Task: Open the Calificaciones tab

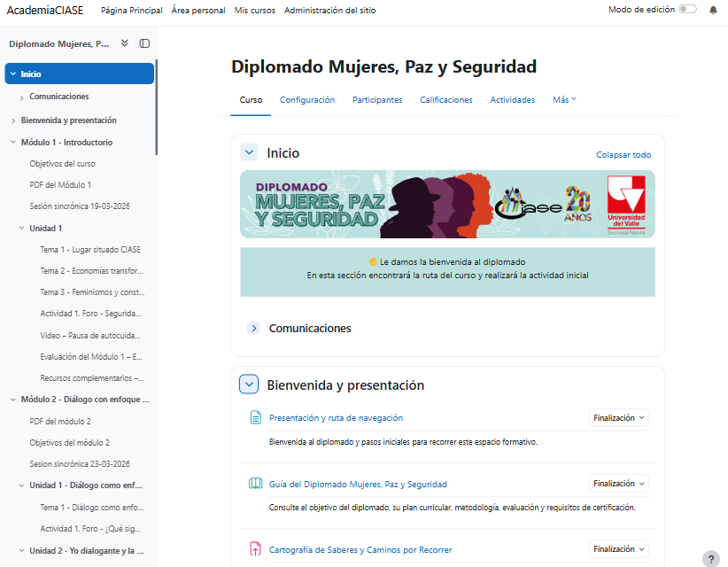Action: [445, 100]
